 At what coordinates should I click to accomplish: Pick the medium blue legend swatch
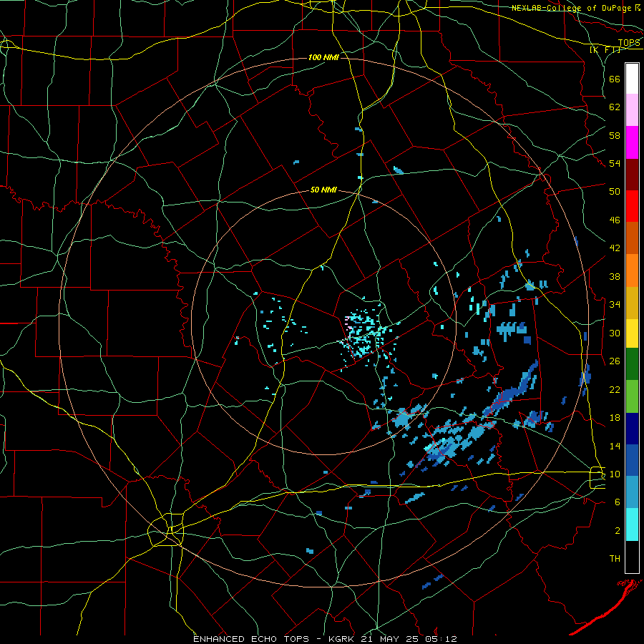click(x=632, y=460)
